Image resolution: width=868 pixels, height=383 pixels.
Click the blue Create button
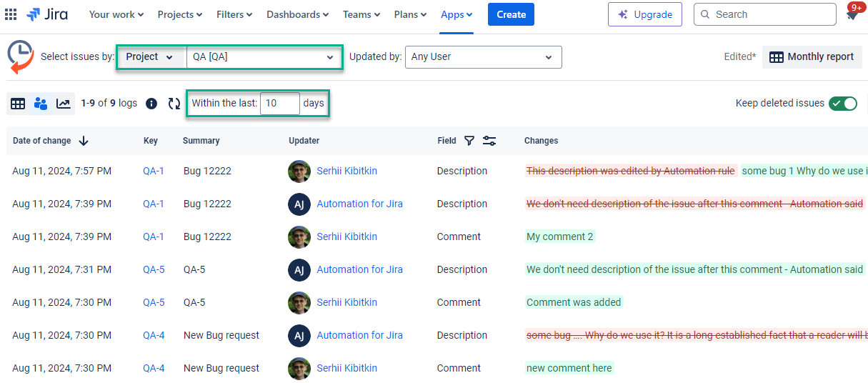(511, 14)
